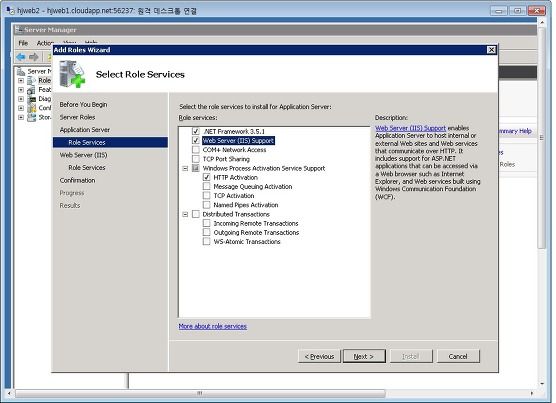Image resolution: width=556 pixels, height=403 pixels.
Task: Enable Incoming Remote Transactions checkbox
Action: click(207, 223)
